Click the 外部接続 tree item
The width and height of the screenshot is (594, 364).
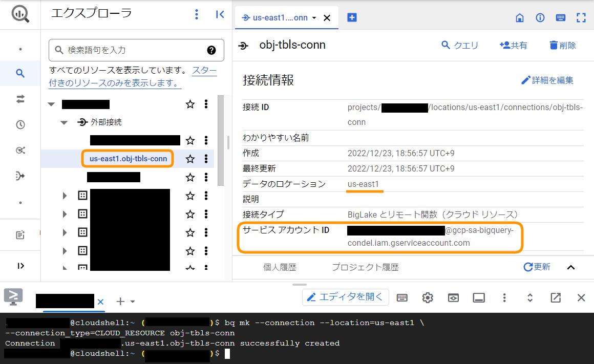106,122
